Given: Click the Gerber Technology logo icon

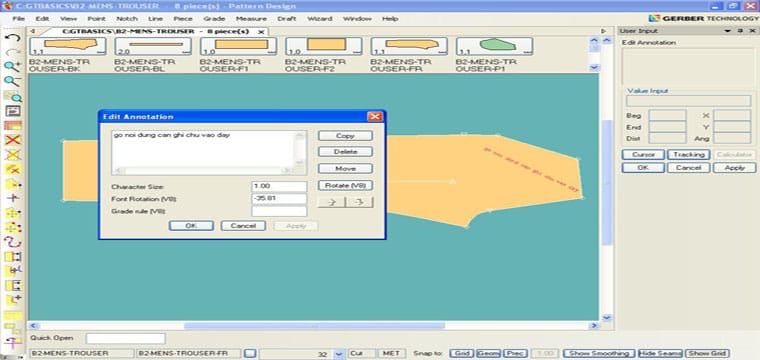Looking at the screenshot, I should (654, 18).
